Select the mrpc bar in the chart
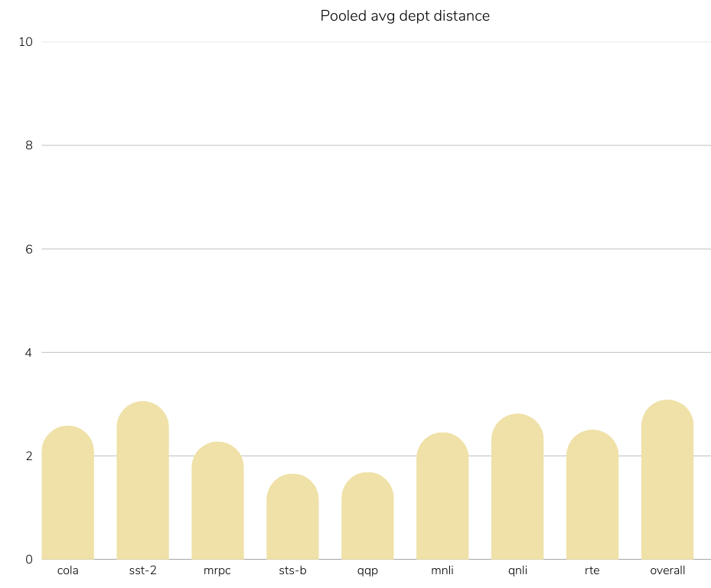Image resolution: width=711 pixels, height=588 pixels. (x=218, y=501)
